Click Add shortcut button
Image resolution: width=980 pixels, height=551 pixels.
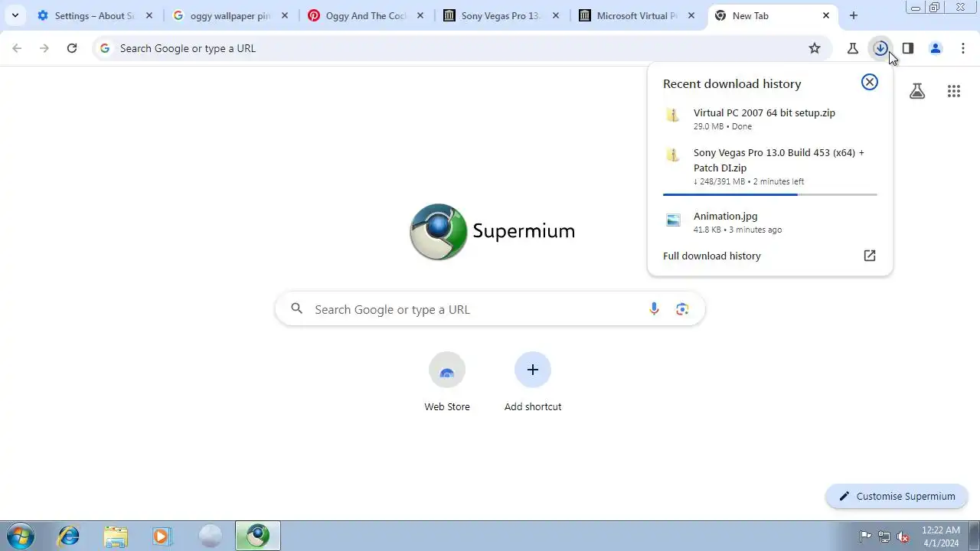[533, 382]
